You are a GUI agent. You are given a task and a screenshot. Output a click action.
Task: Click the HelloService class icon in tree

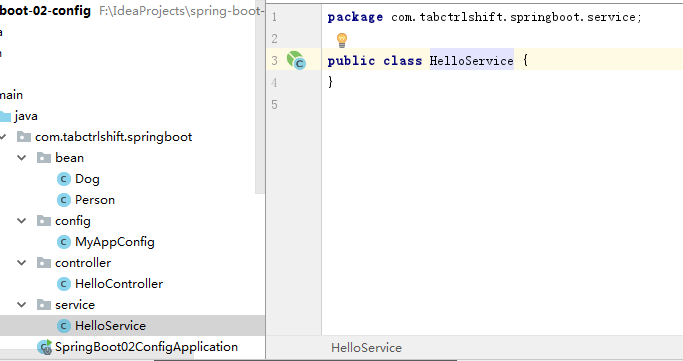point(64,326)
